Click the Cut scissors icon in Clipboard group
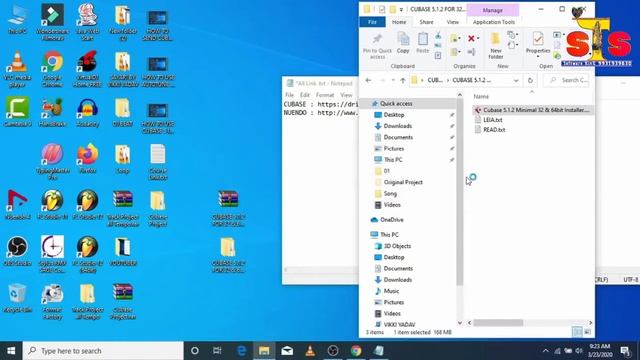Screen dimensions: 640x360 point(438,36)
